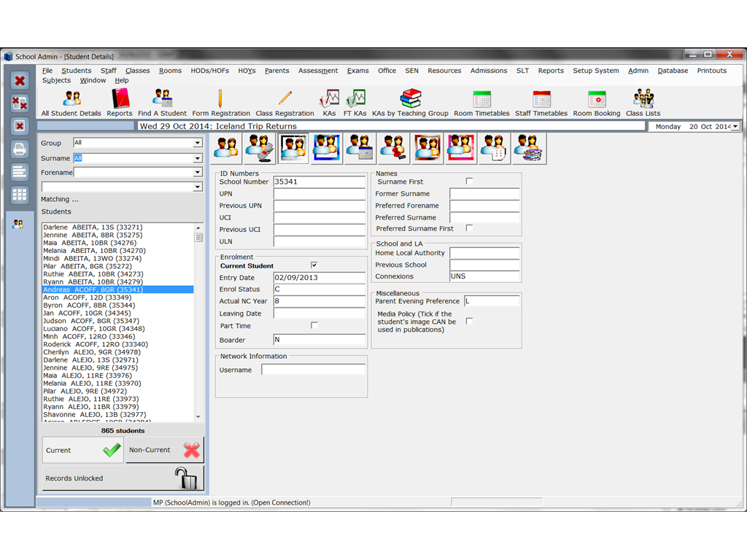Screen dimensions: 747x560
Task: Open the KAs chart toolbar icon
Action: click(x=329, y=103)
